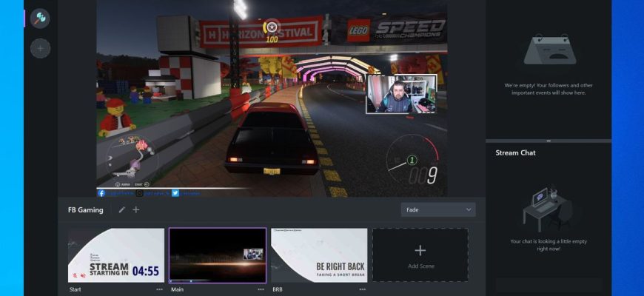Screen dimensions: 644x296
Task: Edit the FB Gaming collection with the pencil icon
Action: (x=121, y=209)
